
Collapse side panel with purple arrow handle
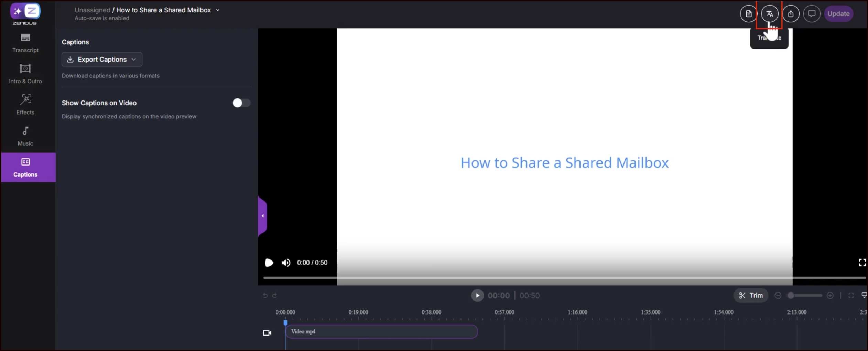click(x=262, y=216)
